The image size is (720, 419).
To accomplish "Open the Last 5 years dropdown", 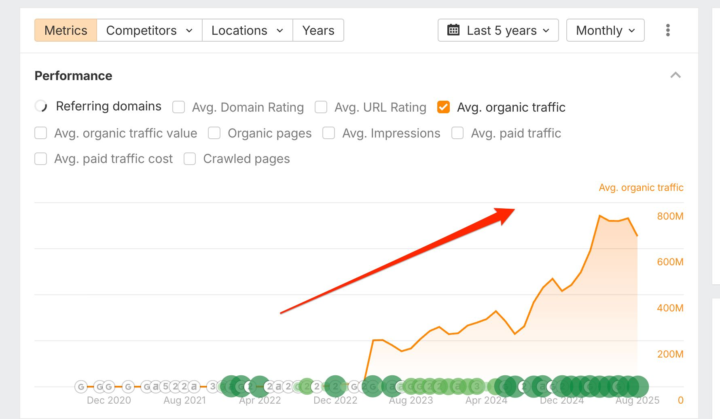I will coord(498,30).
